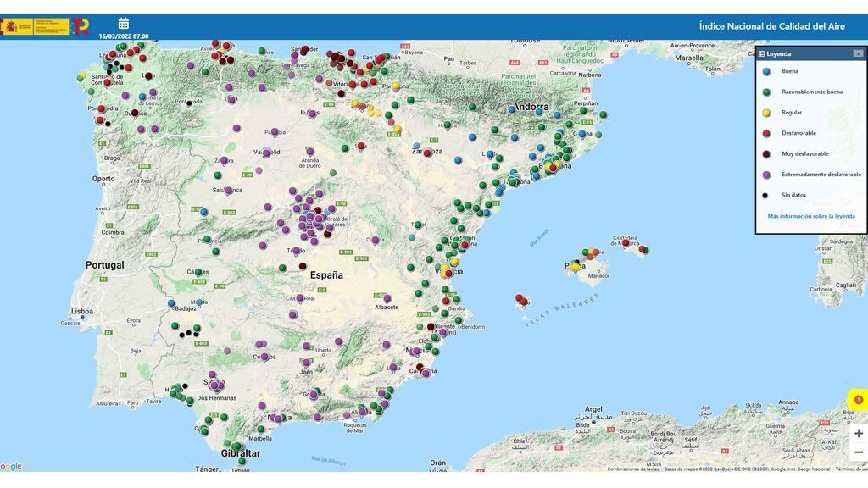Zoom out the map with minus button

pyautogui.click(x=858, y=452)
